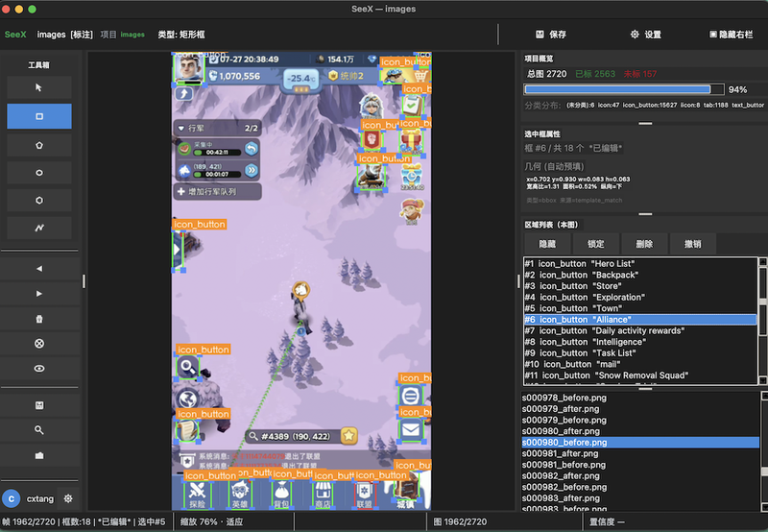Select region #8 "Intelligence"
The width and height of the screenshot is (768, 532).
point(640,342)
